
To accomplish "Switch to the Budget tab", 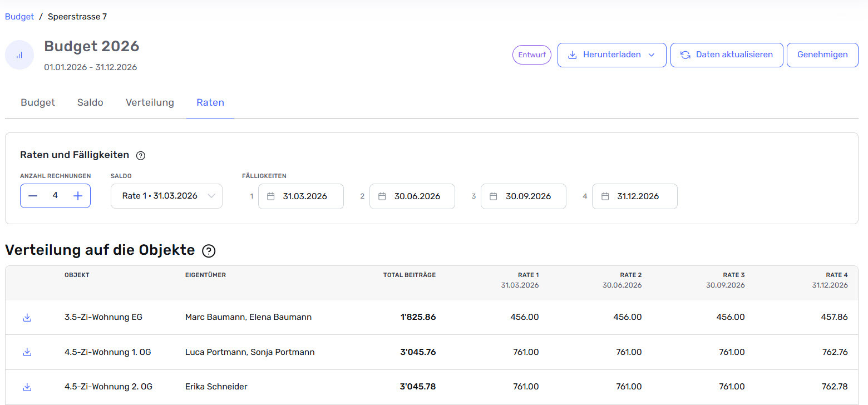I will [38, 102].
